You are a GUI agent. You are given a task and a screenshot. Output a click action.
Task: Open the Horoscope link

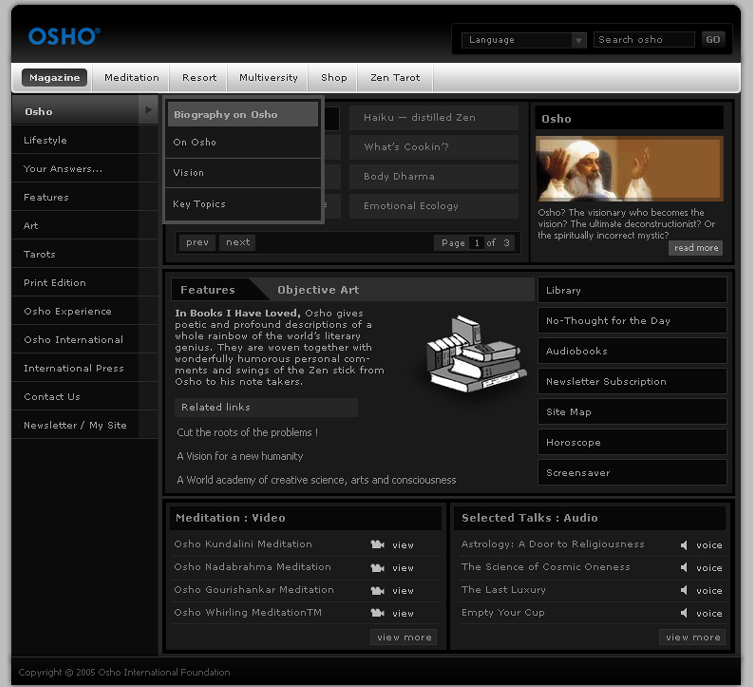[632, 443]
